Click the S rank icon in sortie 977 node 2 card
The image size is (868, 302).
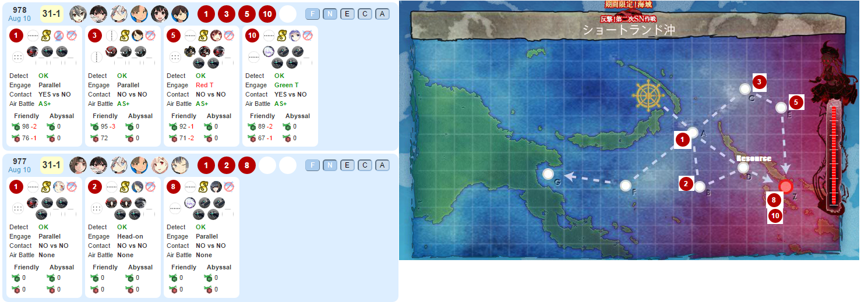pyautogui.click(x=125, y=187)
